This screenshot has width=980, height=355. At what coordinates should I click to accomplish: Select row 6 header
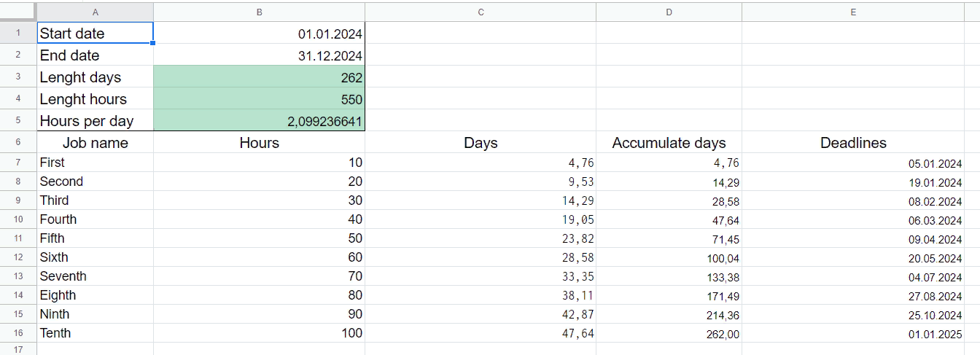coord(18,143)
